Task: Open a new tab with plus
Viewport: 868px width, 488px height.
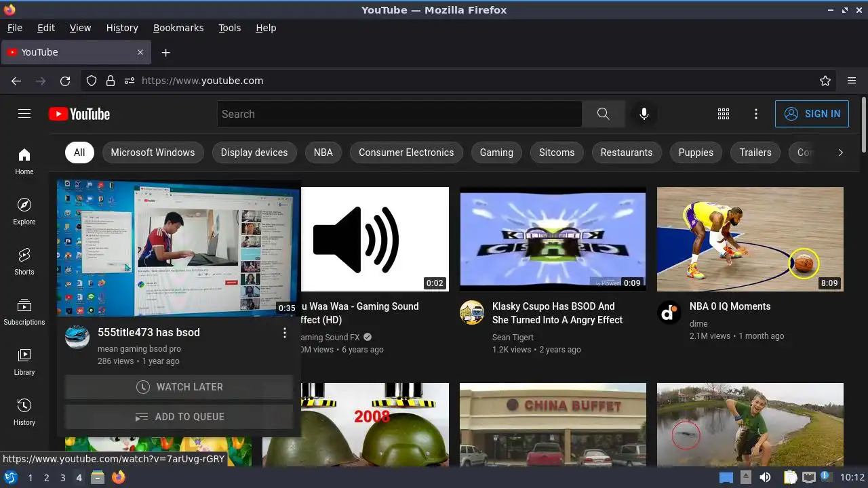Action: (x=165, y=52)
